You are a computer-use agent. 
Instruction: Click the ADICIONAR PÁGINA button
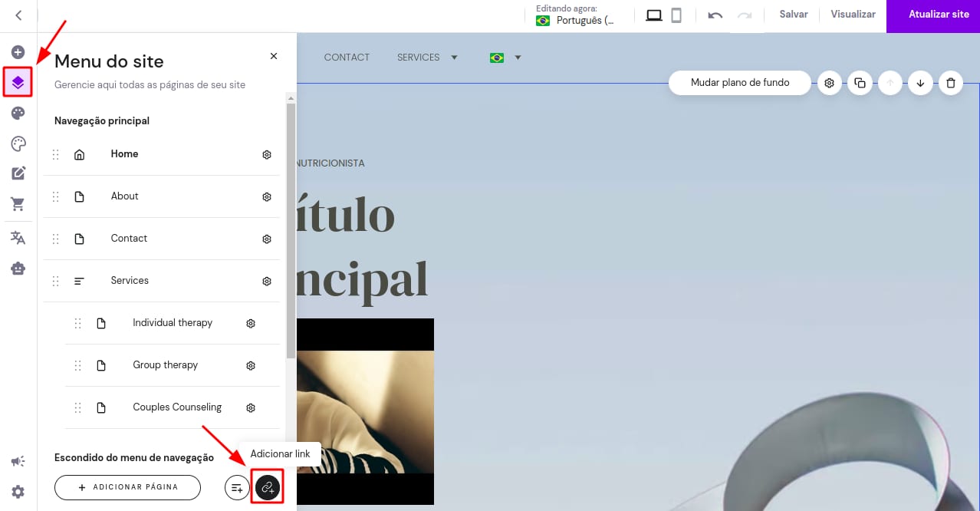[127, 486]
